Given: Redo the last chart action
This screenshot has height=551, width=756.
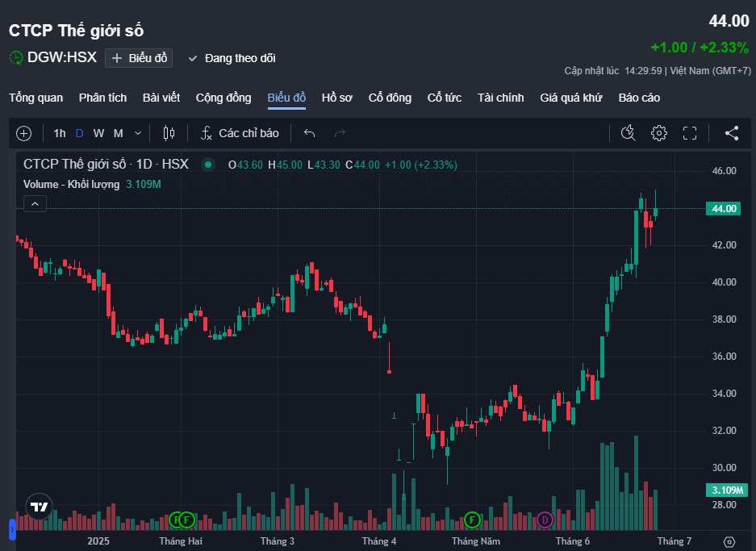Looking at the screenshot, I should pyautogui.click(x=340, y=133).
